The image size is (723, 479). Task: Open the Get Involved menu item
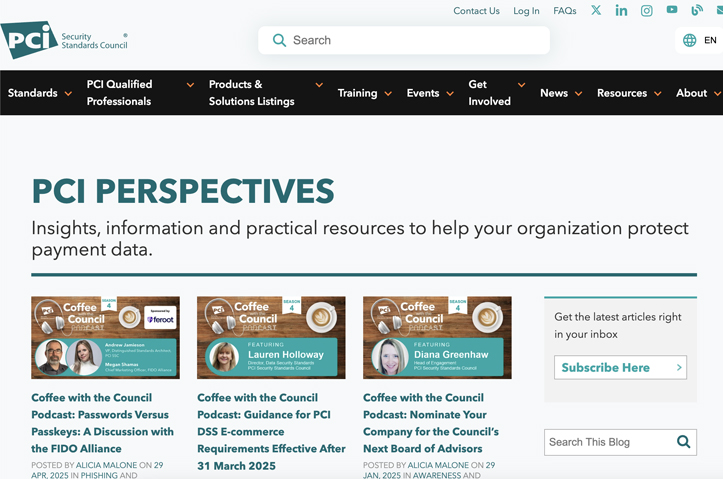(490, 93)
